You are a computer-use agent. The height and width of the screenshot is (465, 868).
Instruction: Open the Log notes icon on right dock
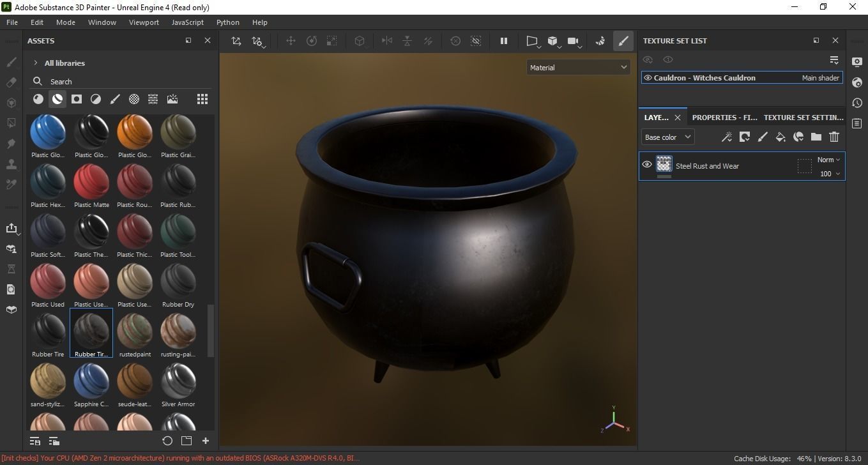tap(857, 123)
